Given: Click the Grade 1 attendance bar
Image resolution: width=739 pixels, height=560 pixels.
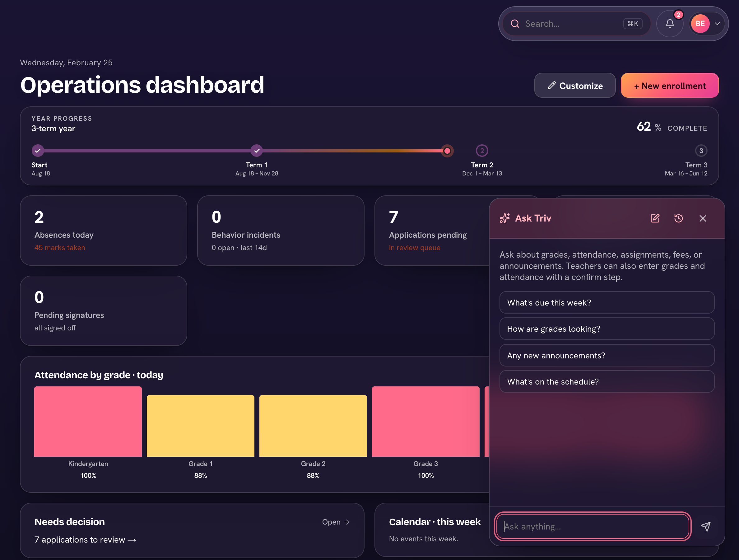Looking at the screenshot, I should [x=200, y=426].
